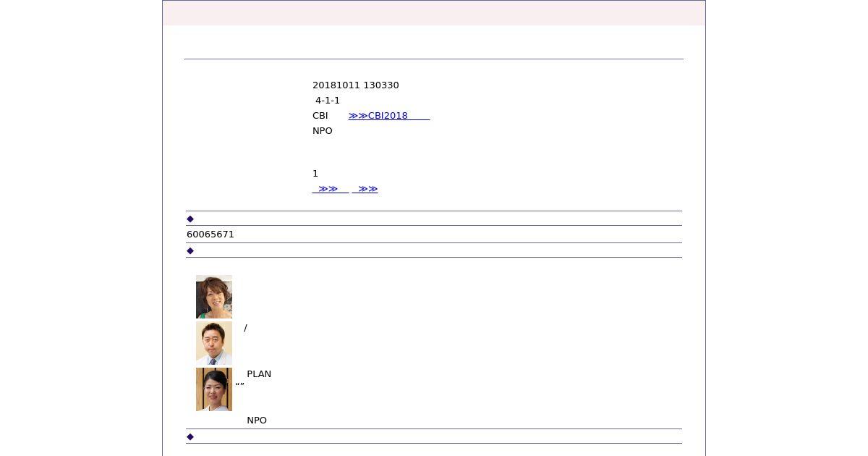Open the ≫≫CBI2018 link

click(x=388, y=116)
